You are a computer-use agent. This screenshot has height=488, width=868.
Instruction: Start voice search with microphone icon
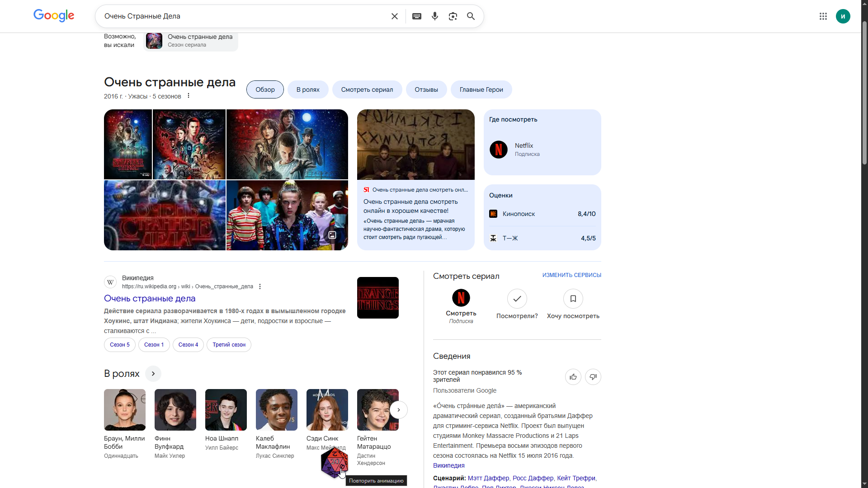click(434, 16)
